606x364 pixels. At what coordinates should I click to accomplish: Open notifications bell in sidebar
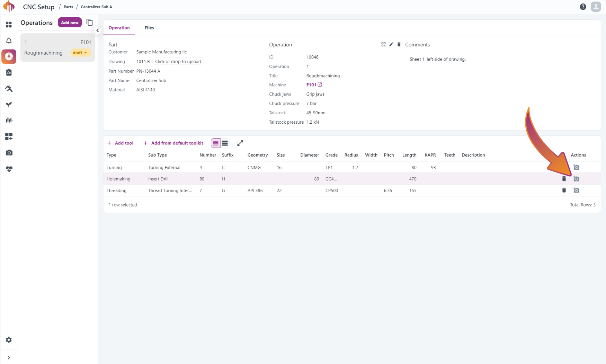tap(9, 41)
